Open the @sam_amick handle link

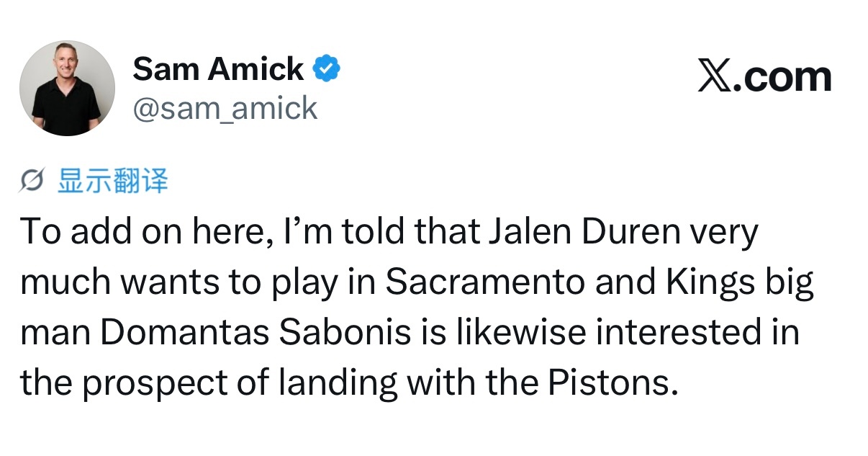[x=225, y=108]
